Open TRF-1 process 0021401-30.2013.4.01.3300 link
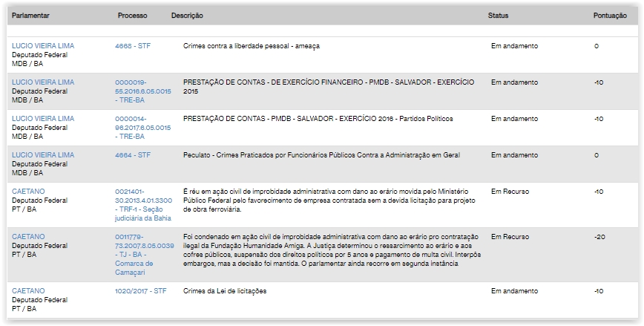 144,201
